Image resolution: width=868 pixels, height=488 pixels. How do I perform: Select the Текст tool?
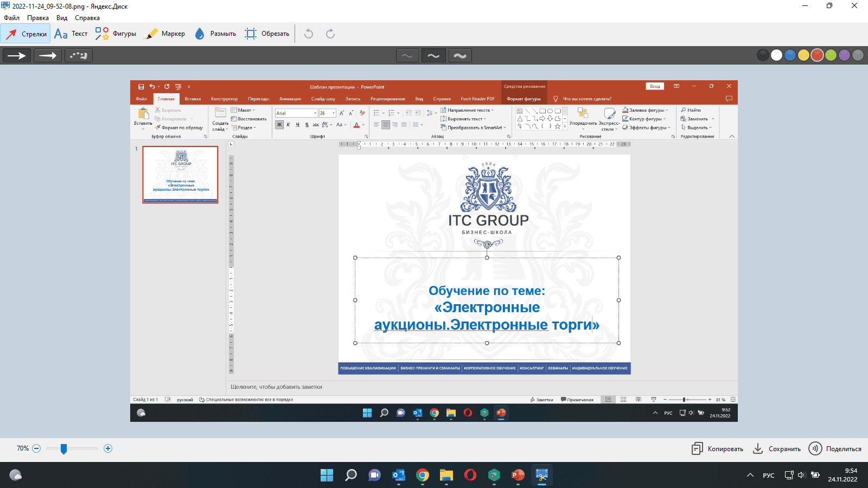coord(71,34)
